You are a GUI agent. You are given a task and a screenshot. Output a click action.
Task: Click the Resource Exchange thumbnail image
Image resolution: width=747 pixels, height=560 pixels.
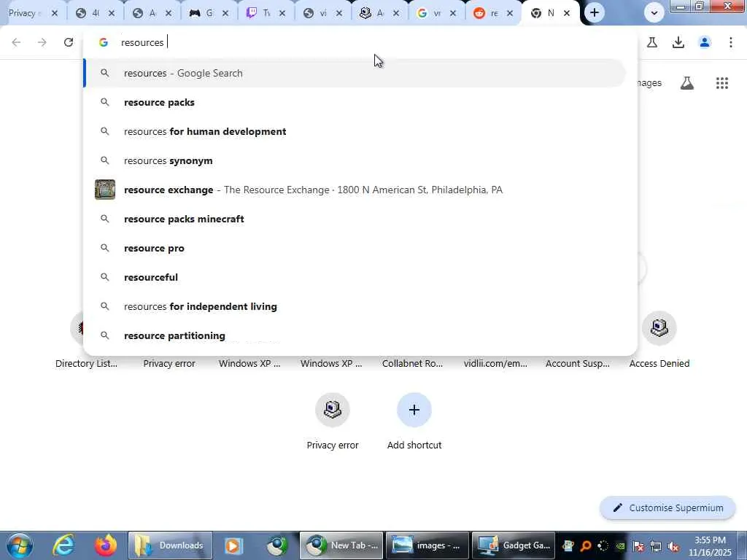[105, 190]
